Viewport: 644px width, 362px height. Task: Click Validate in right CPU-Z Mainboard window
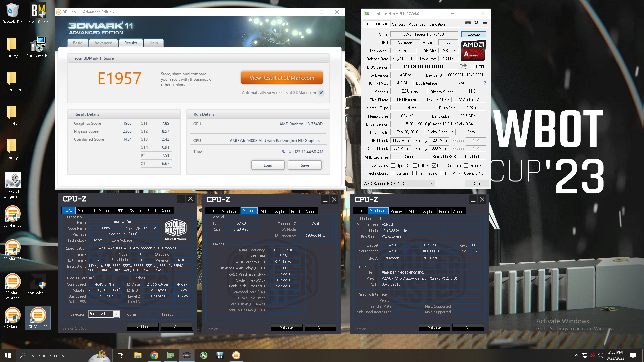pos(434,327)
